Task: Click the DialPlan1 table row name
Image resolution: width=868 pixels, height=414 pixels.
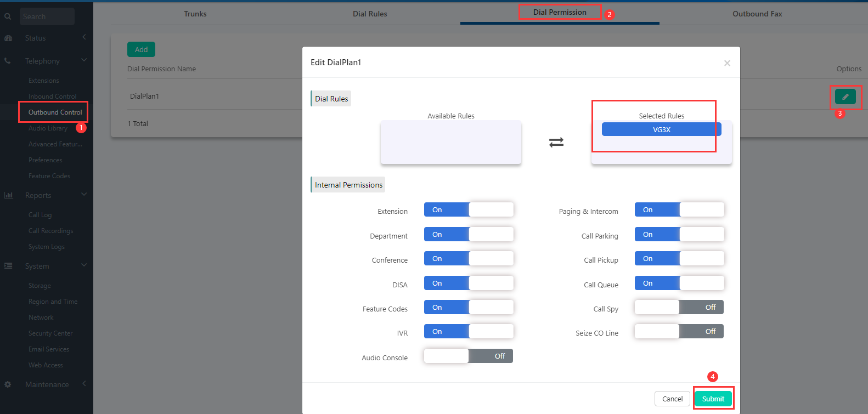Action: point(144,96)
